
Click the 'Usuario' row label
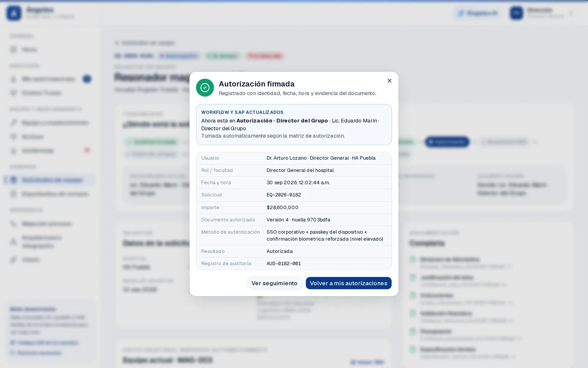pyautogui.click(x=210, y=158)
